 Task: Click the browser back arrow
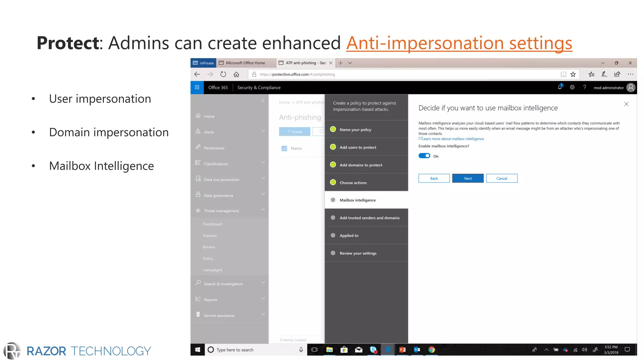(197, 74)
